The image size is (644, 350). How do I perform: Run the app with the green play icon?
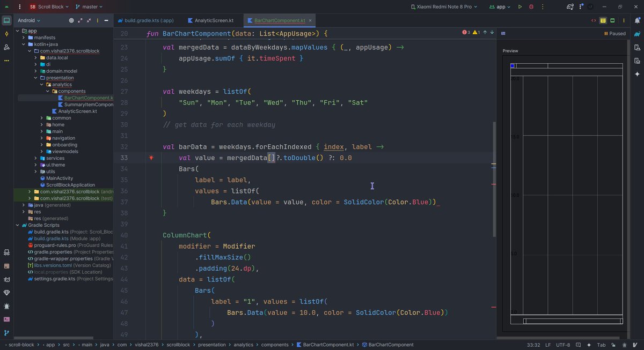coord(519,7)
